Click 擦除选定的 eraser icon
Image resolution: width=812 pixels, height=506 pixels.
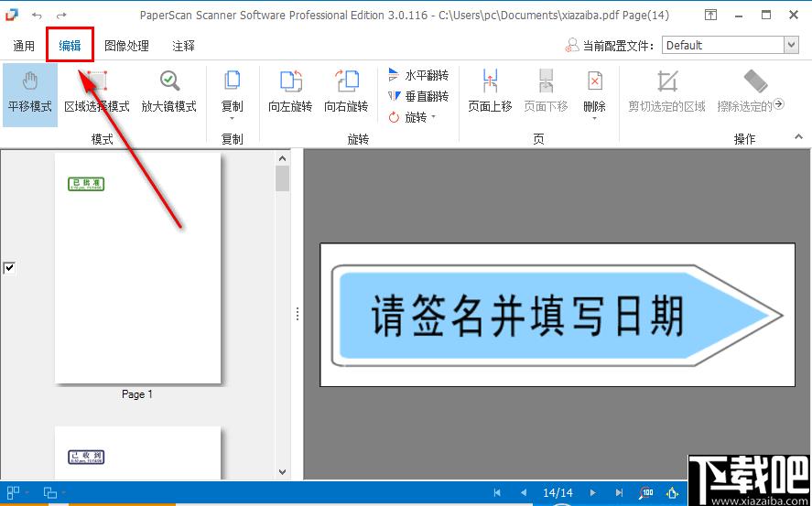click(755, 81)
